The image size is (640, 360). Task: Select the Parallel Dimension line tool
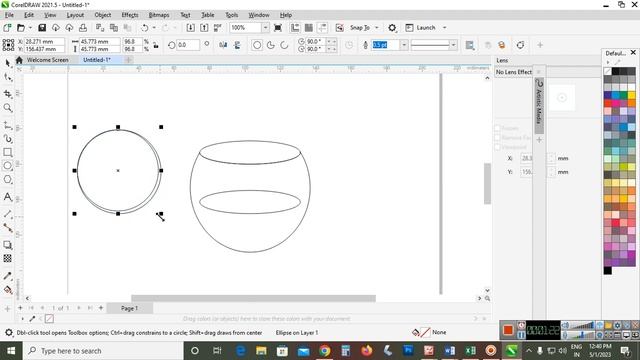pyautogui.click(x=7, y=214)
